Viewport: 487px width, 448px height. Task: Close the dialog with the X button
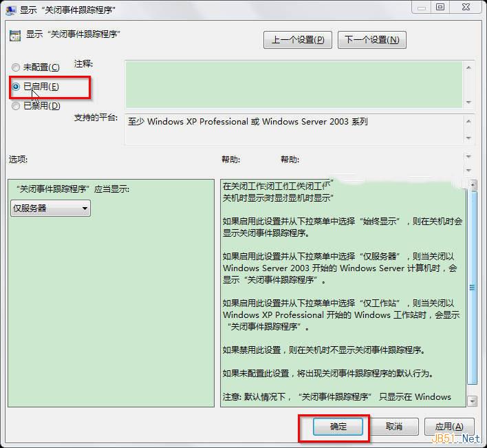coord(465,8)
